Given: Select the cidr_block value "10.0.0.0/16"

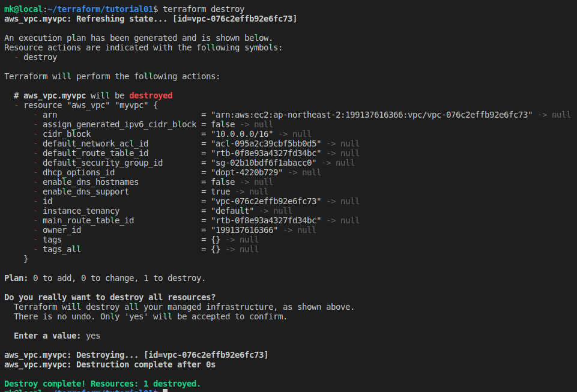Looking at the screenshot, I should point(242,134).
